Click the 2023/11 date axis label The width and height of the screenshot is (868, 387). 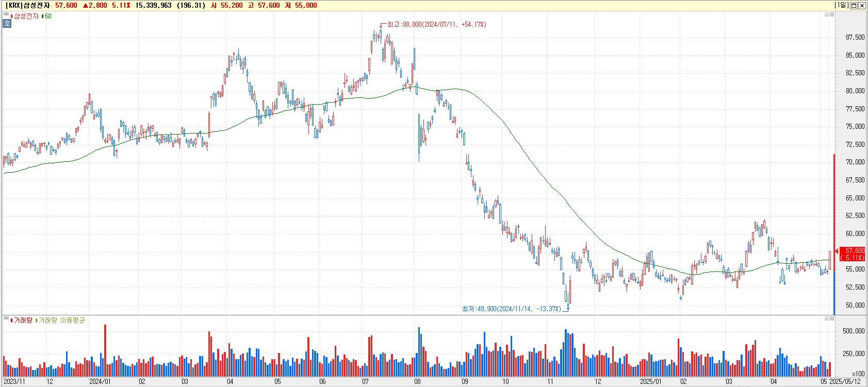(x=14, y=382)
